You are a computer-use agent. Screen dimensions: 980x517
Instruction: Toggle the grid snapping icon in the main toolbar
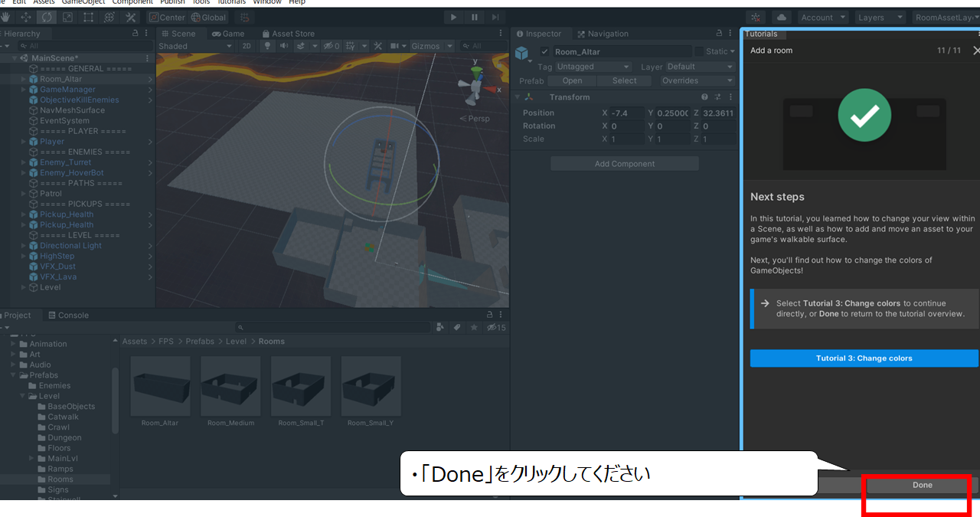[x=243, y=17]
